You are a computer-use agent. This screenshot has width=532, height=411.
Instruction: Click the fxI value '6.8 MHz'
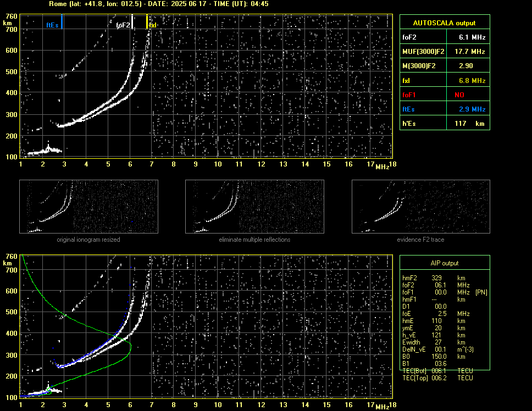(x=472, y=81)
